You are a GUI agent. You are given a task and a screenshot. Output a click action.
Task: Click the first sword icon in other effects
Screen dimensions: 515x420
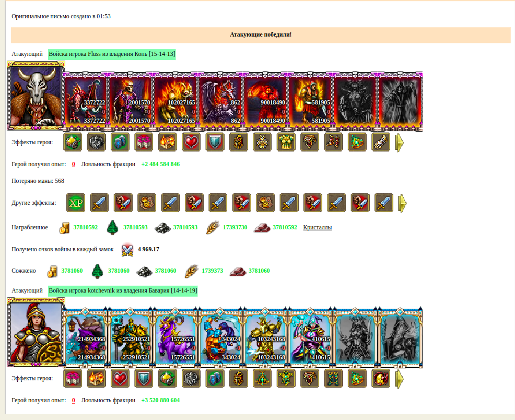coord(99,203)
